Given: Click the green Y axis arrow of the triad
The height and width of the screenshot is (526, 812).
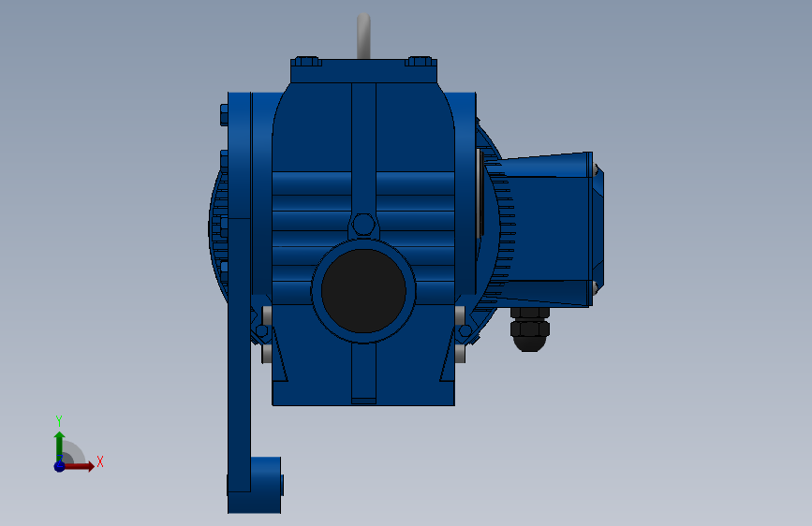Looking at the screenshot, I should click(x=60, y=446).
